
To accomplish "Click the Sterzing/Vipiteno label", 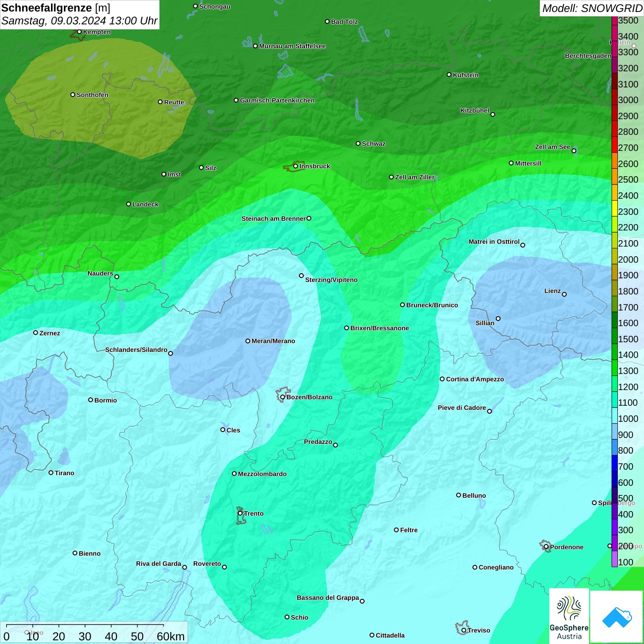I will (x=331, y=280).
